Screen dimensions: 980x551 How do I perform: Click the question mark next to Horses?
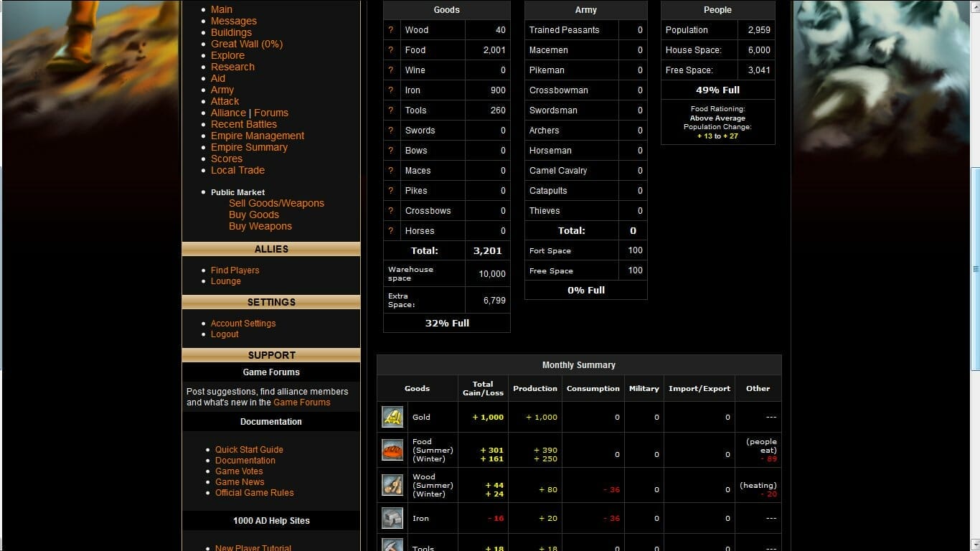(x=391, y=231)
